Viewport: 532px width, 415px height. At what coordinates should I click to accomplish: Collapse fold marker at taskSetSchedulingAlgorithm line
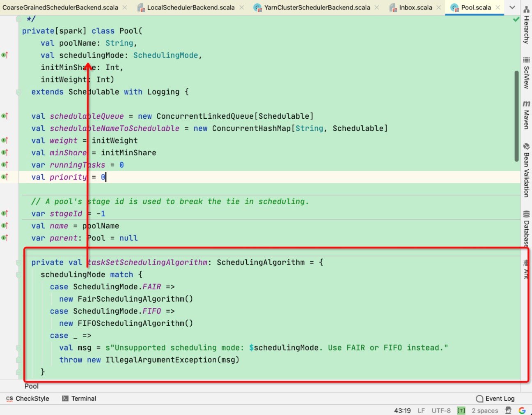[18, 263]
